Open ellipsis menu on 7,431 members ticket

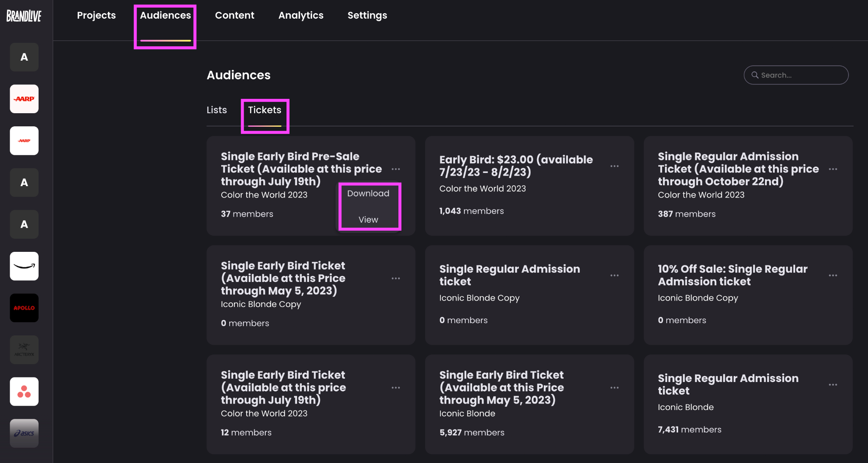pos(833,385)
